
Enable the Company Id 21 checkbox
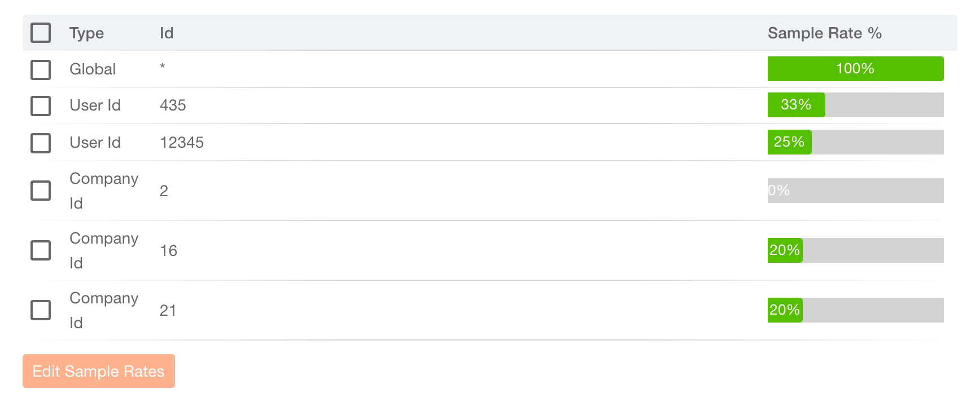[x=41, y=310]
